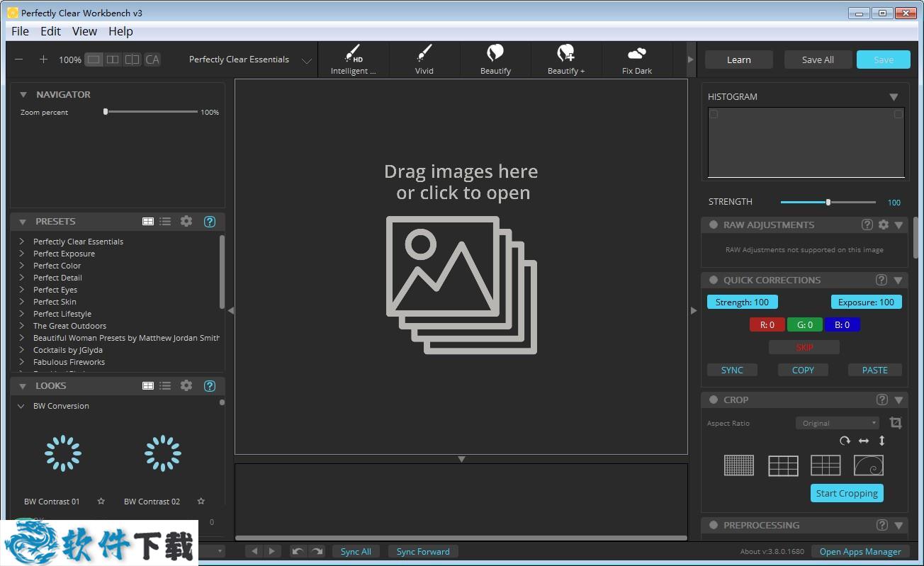Toggle Crop section enable circle
The height and width of the screenshot is (566, 924).
point(714,400)
